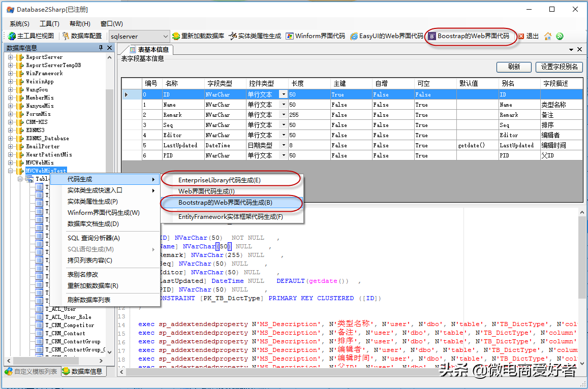
Task: Close the 数据库信息 panel
Action: tap(109, 48)
